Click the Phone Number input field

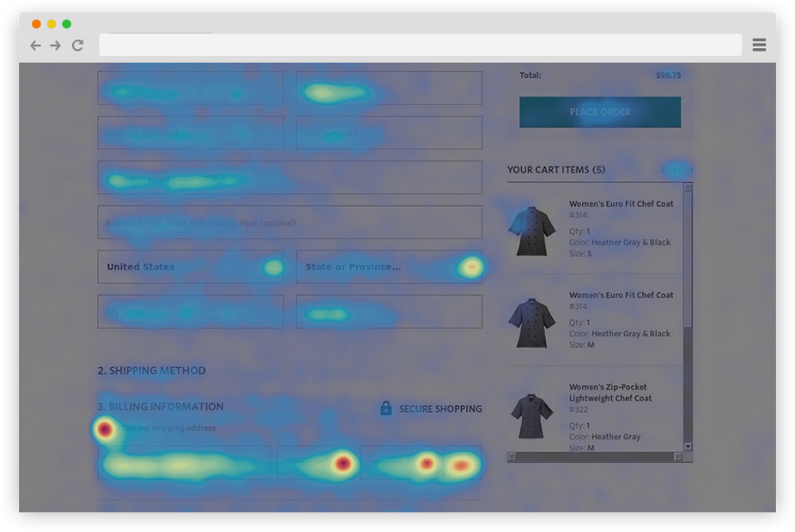pos(390,88)
